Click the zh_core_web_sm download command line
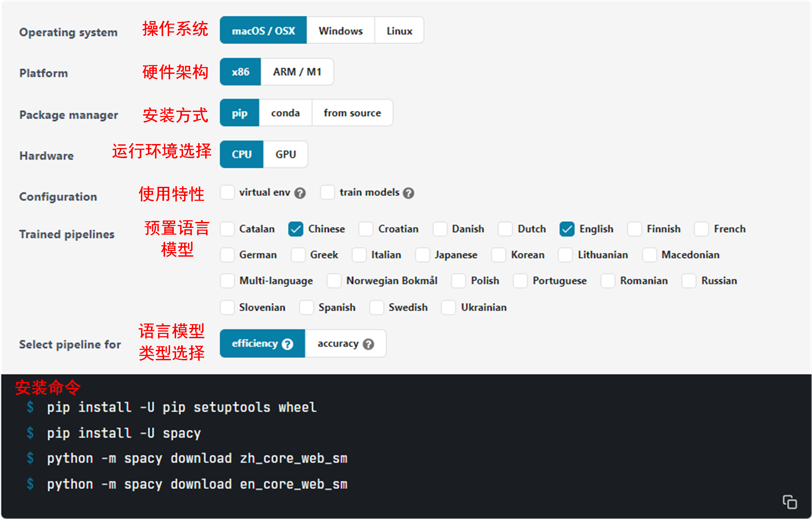Viewport: 812px width, 519px height. pos(197,458)
